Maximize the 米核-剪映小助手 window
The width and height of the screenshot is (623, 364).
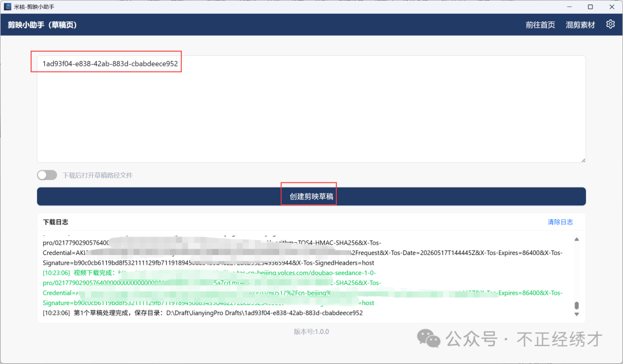click(591, 7)
